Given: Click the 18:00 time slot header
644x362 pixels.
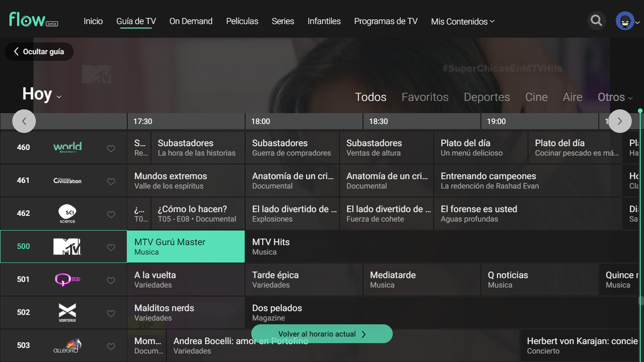Looking at the screenshot, I should (x=304, y=121).
